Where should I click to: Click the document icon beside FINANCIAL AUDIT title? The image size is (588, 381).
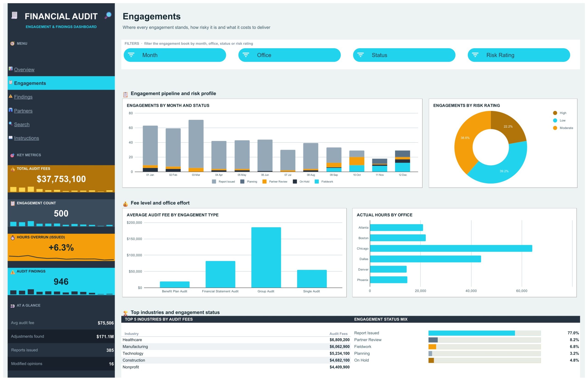[x=14, y=16]
